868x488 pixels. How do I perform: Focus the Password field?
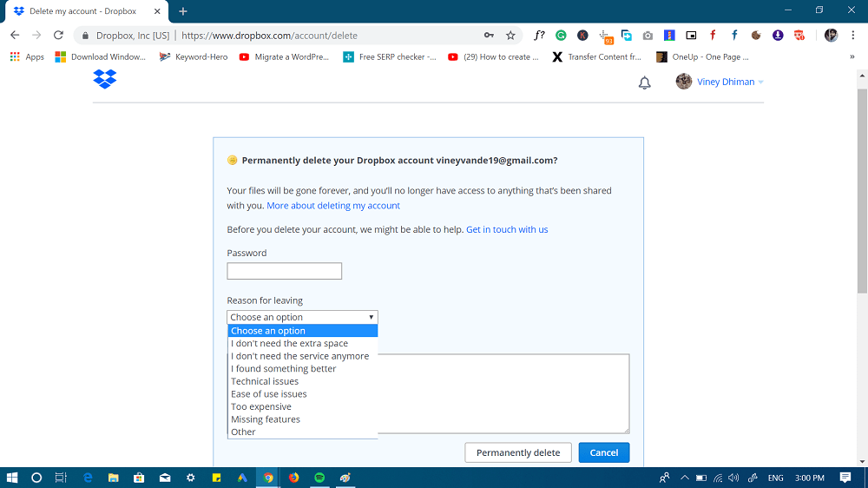(284, 271)
